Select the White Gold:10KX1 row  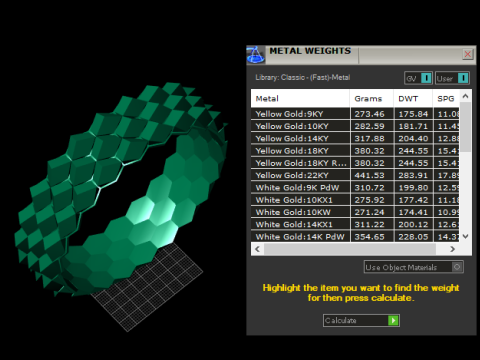[x=355, y=200]
